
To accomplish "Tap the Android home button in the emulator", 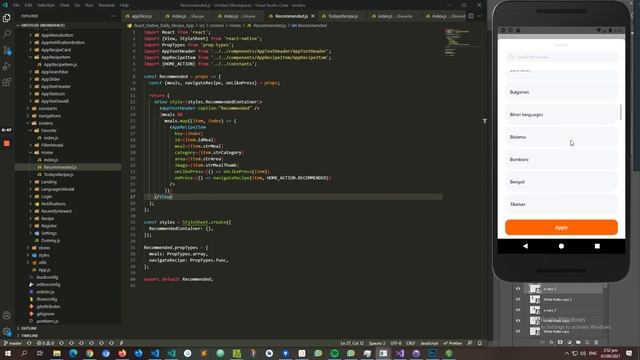I will 561,246.
